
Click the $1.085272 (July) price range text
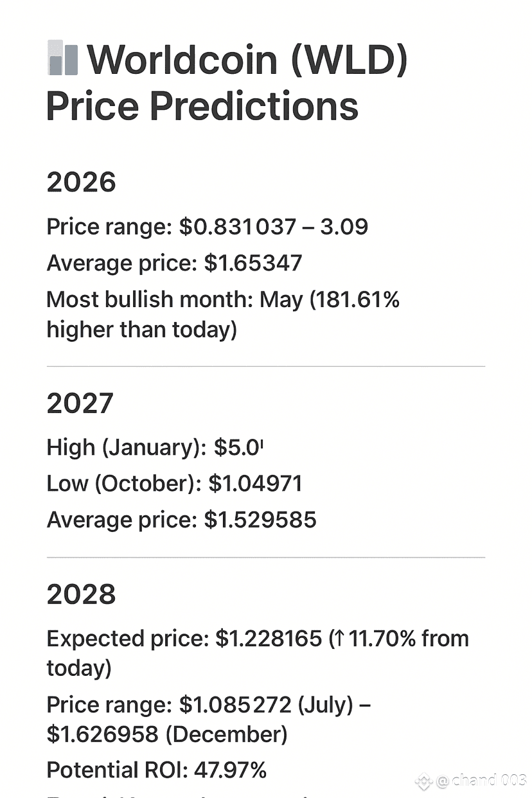pyautogui.click(x=266, y=705)
